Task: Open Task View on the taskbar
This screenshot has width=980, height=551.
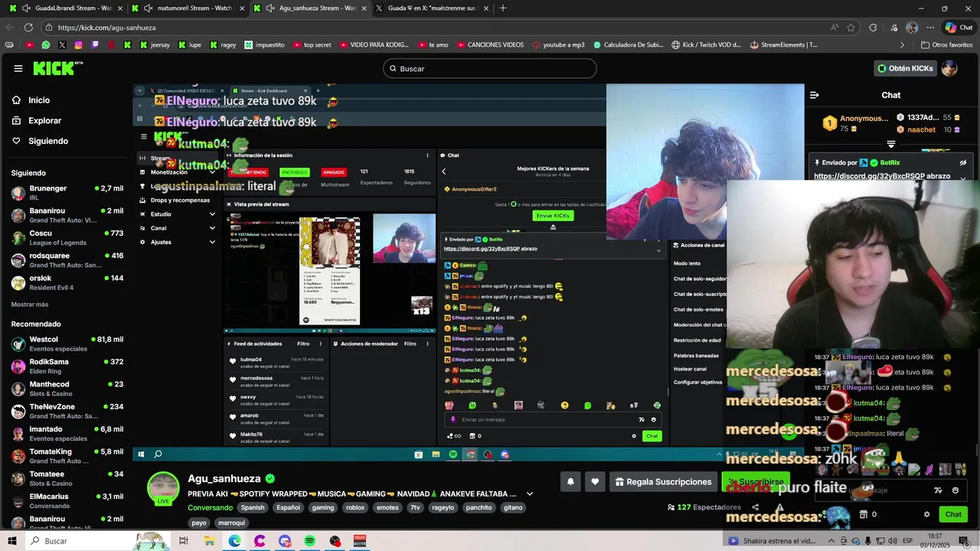Action: 184,541
